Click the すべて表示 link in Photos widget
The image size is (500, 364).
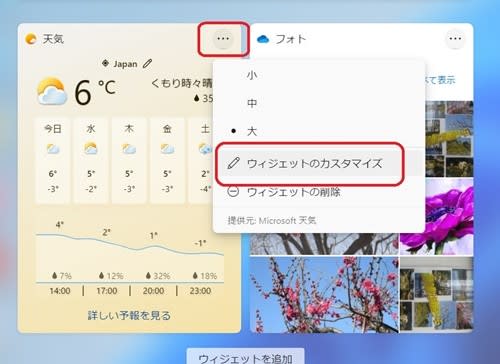coord(440,80)
